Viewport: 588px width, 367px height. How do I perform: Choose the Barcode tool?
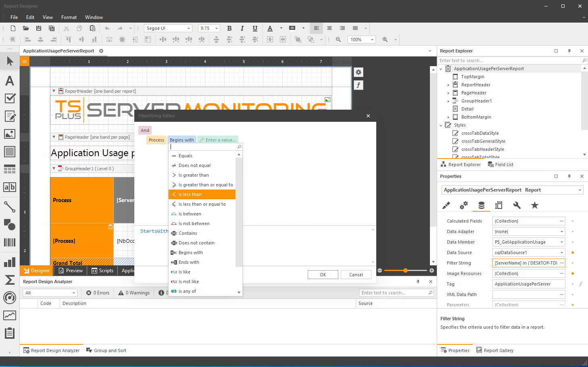click(10, 243)
